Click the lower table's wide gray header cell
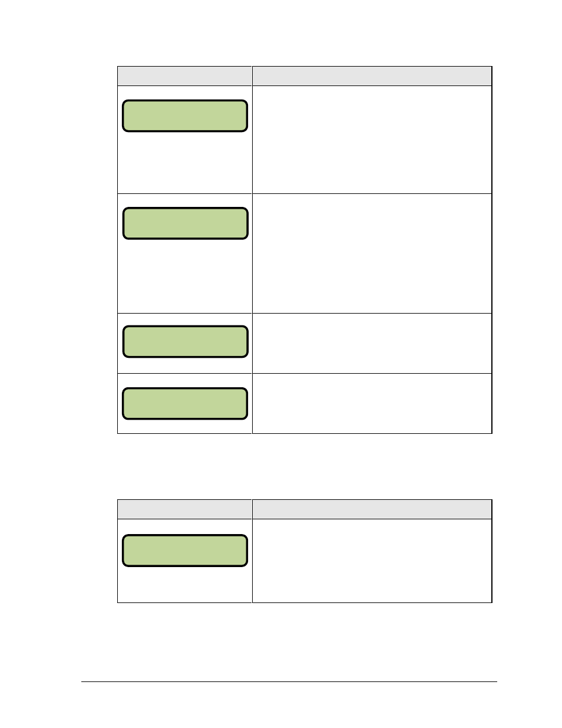The width and height of the screenshot is (562, 728). [372, 509]
